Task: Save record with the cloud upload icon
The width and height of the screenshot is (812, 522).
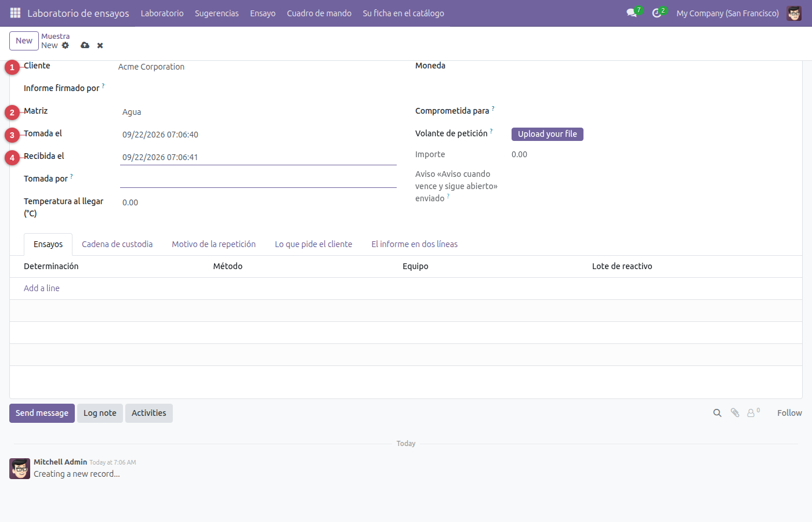Action: click(x=85, y=45)
